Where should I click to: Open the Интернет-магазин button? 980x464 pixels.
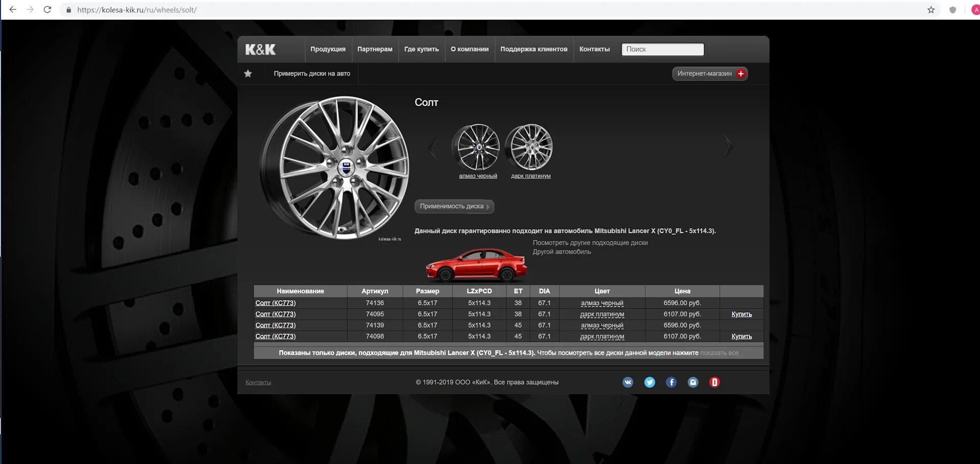point(710,74)
